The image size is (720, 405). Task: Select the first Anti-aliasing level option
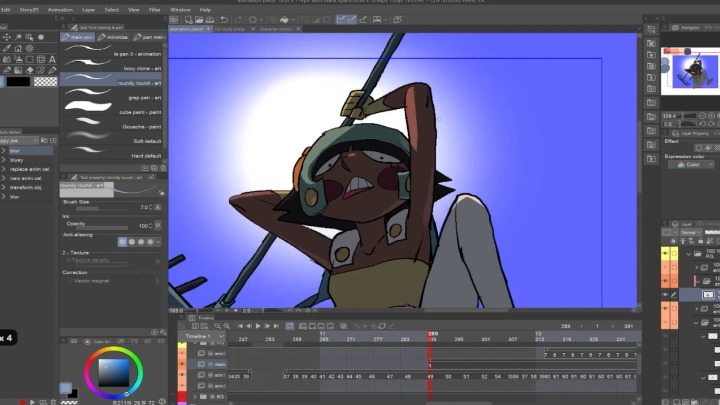click(123, 242)
